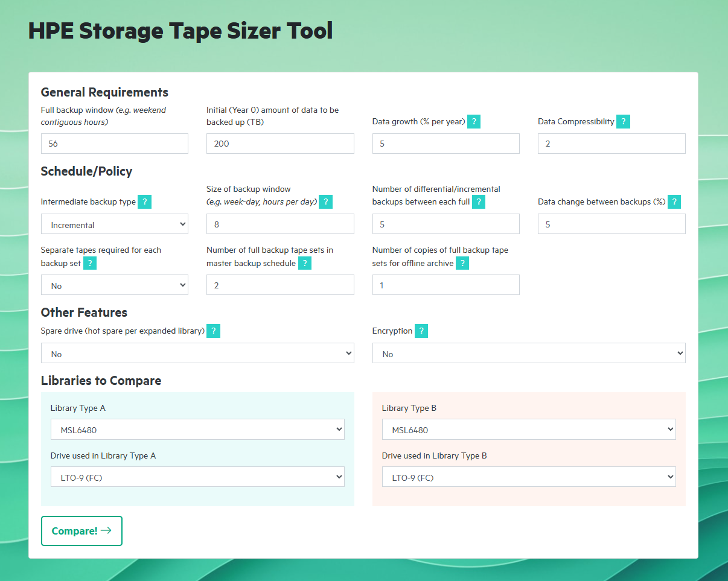Click the backup window size help icon
Viewport: 728px width, 581px height.
pyautogui.click(x=325, y=202)
